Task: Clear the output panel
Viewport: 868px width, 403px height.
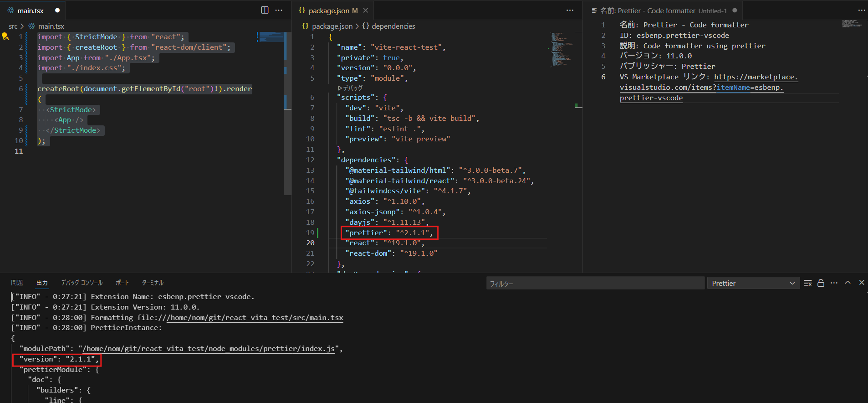Action: (808, 283)
